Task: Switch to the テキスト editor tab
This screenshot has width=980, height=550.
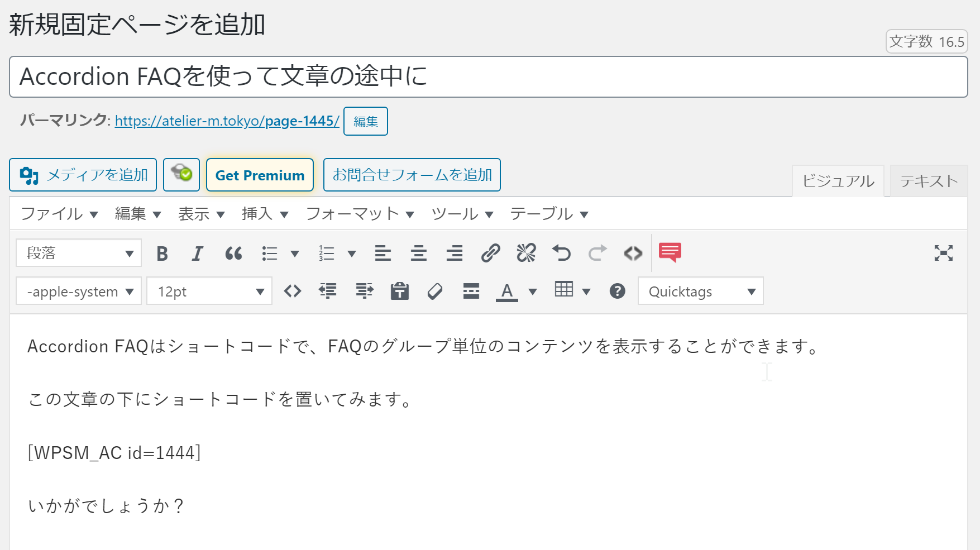Action: tap(928, 181)
